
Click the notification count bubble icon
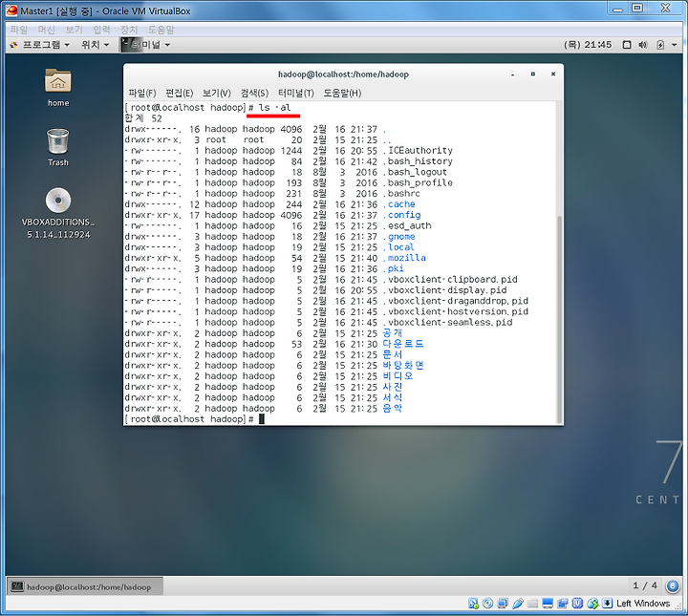(673, 585)
